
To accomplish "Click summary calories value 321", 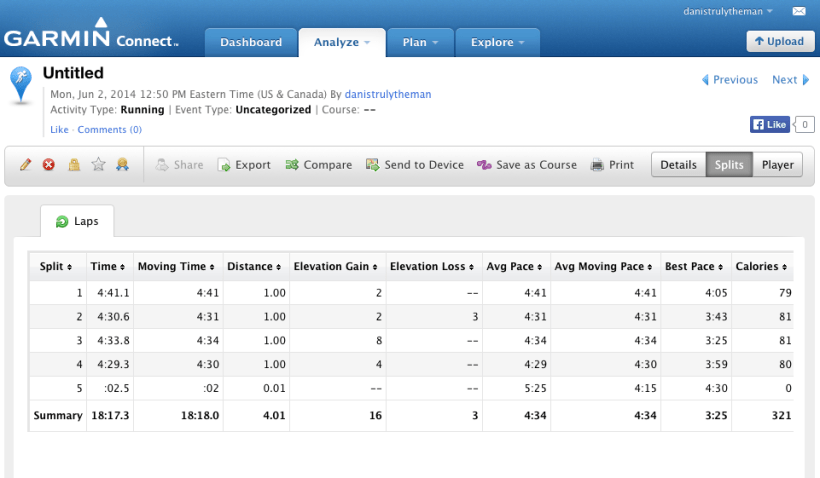I will coord(782,416).
